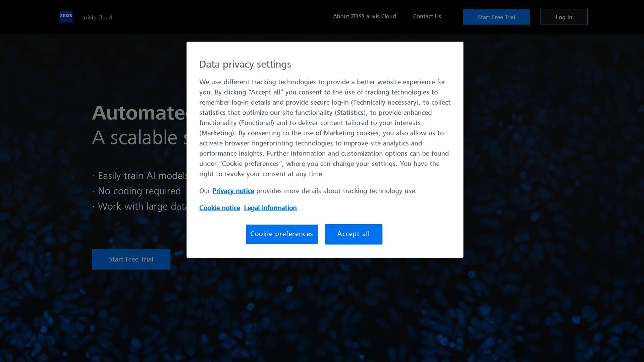Open Cookie preferences button
The height and width of the screenshot is (362, 644).
[x=282, y=234]
